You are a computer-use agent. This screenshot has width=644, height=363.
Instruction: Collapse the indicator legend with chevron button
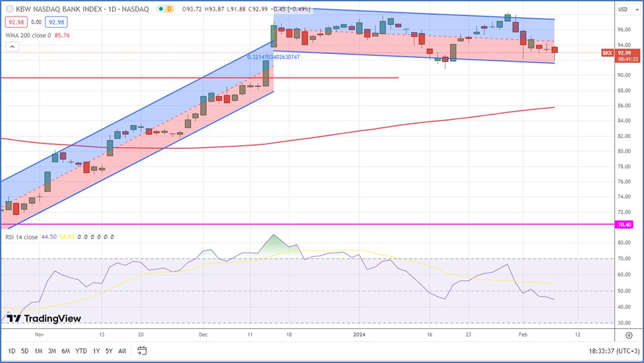[x=12, y=47]
